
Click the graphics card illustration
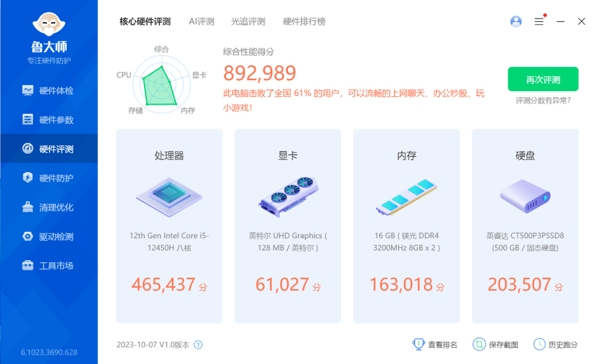288,197
